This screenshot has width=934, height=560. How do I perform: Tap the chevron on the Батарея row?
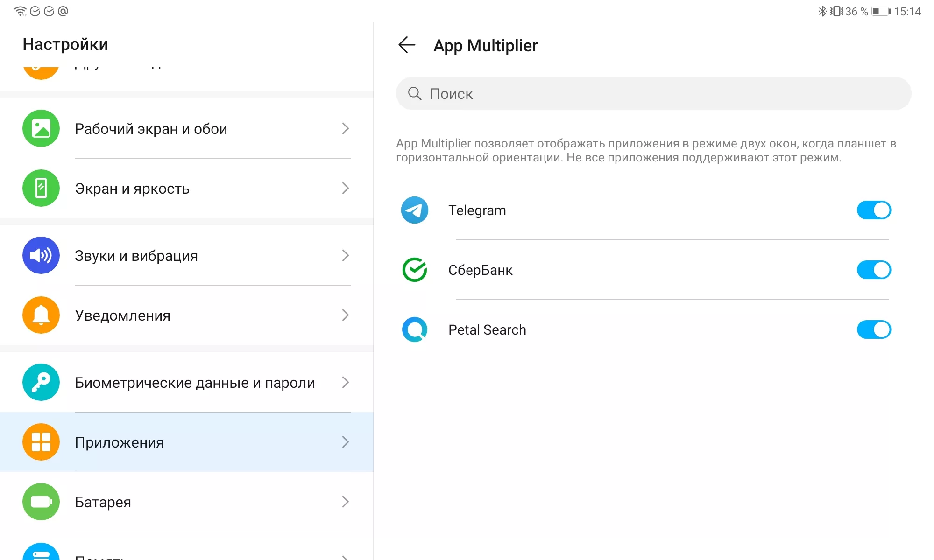coord(345,502)
